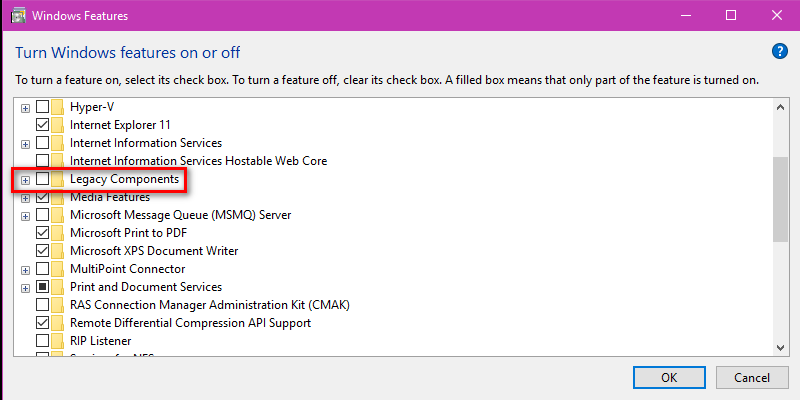Expand the Hyper-V feature tree
The height and width of the screenshot is (400, 800).
25,107
